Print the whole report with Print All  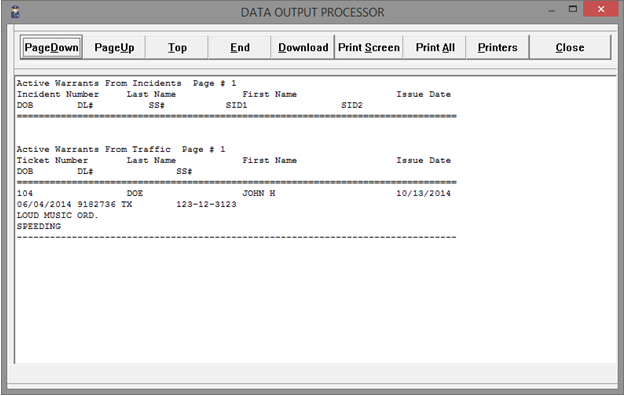(x=435, y=47)
